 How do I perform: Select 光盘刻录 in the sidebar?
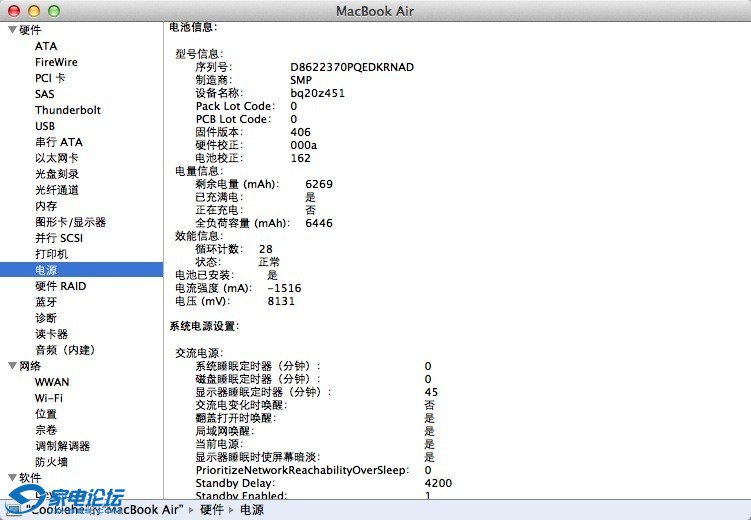click(57, 174)
